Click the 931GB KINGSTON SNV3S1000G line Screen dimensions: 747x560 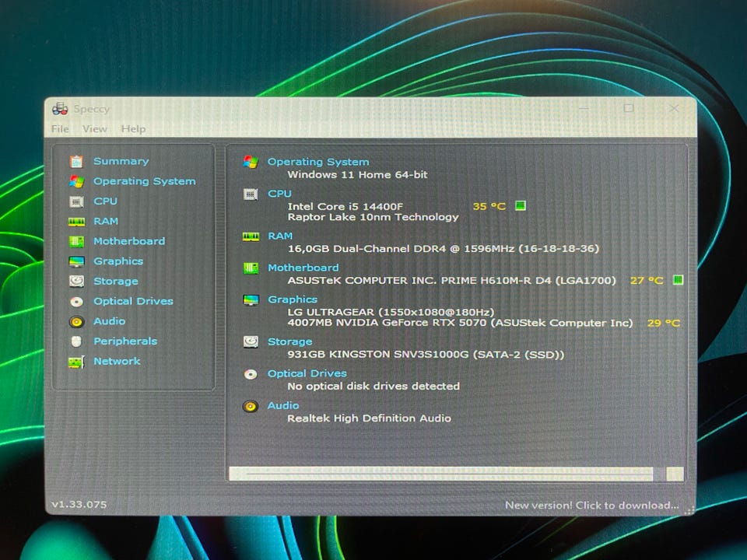tap(426, 355)
